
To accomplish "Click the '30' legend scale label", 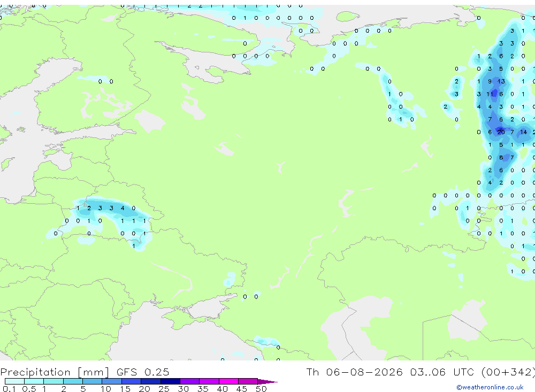I will pos(184,389).
